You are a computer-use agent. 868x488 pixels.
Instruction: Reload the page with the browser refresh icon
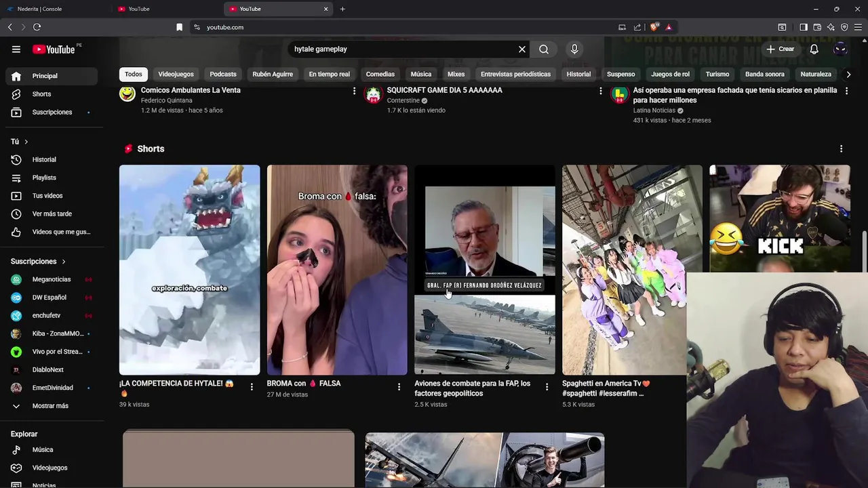[x=37, y=27]
